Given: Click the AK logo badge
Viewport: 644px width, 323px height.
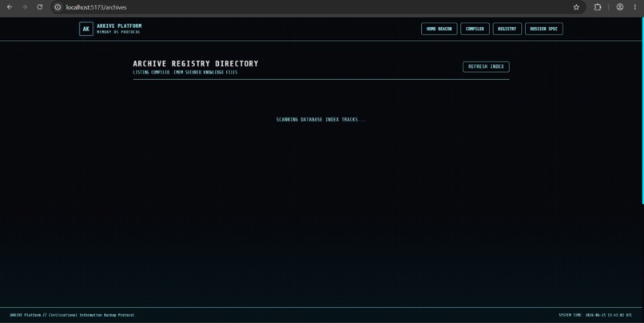Looking at the screenshot, I should [85, 29].
